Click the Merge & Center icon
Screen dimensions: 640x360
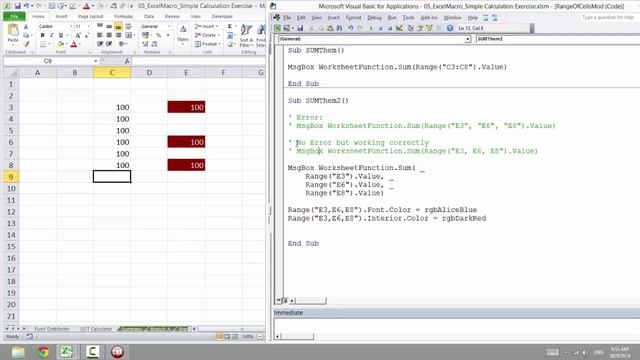tap(128, 36)
